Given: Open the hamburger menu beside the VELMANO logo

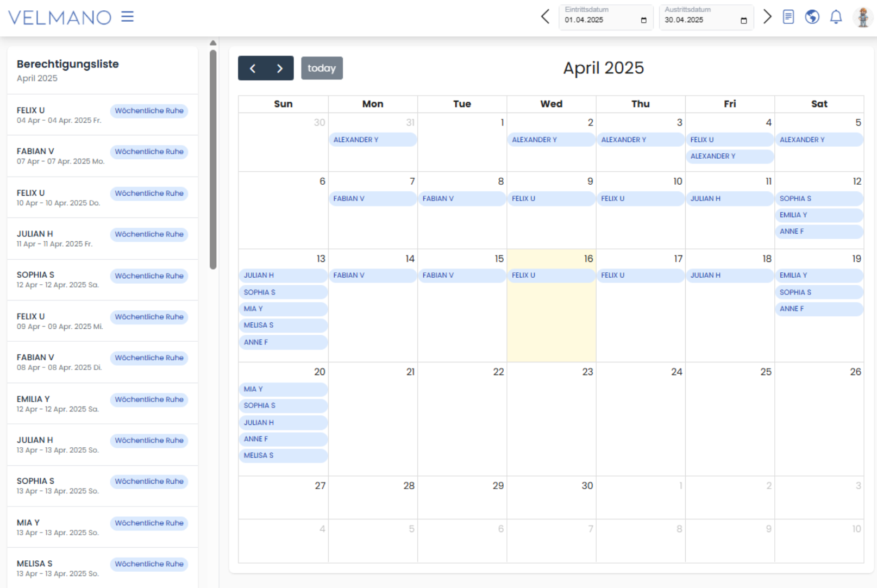Looking at the screenshot, I should (x=127, y=17).
